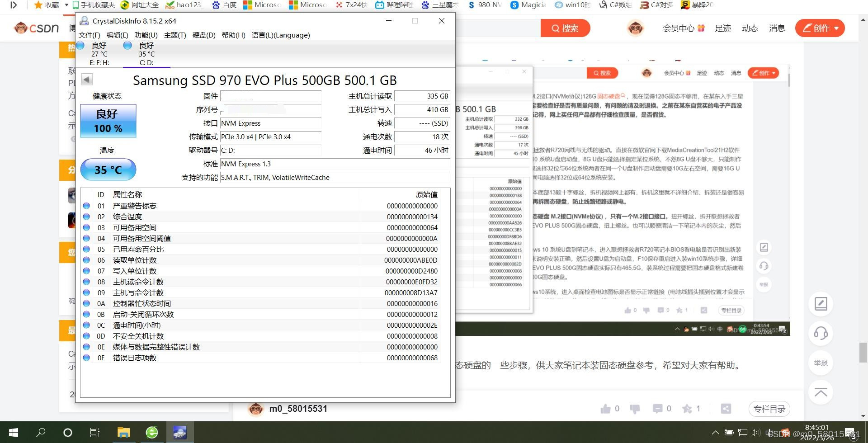Open the comments icon at bottom bar
Viewport: 868px width, 443px height.
(x=657, y=409)
